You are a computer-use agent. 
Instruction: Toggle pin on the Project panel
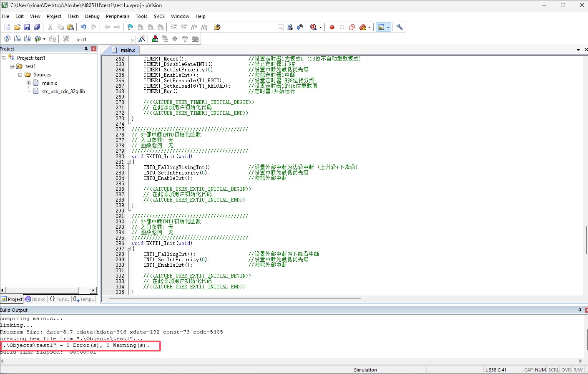tap(86, 49)
